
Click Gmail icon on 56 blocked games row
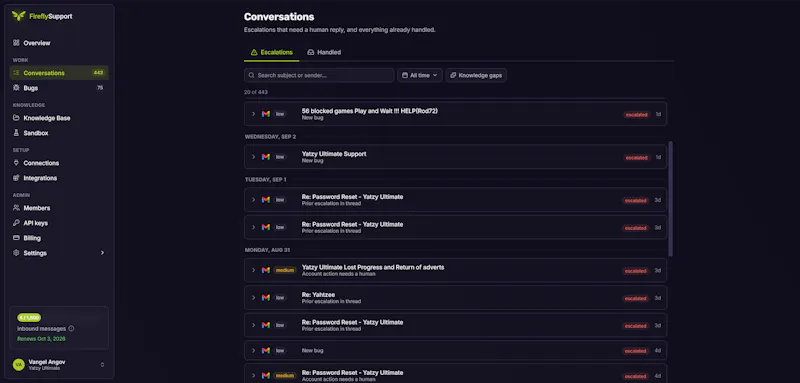click(266, 114)
